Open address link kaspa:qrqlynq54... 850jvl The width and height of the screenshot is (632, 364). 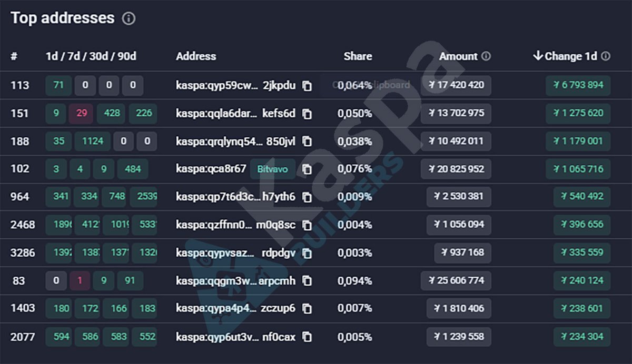click(x=236, y=141)
